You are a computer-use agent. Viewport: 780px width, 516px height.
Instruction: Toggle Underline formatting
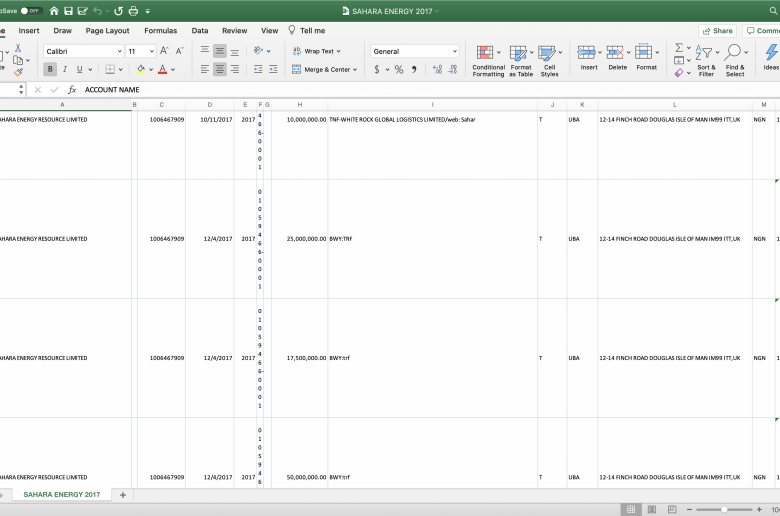tap(79, 70)
